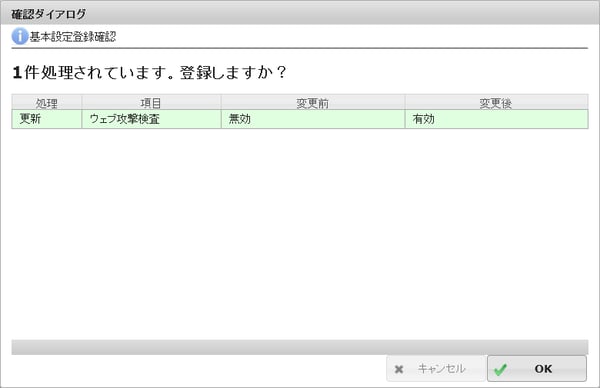Click the blue info icon beside 基本設定登録確認
600x388 pixels.
point(20,36)
